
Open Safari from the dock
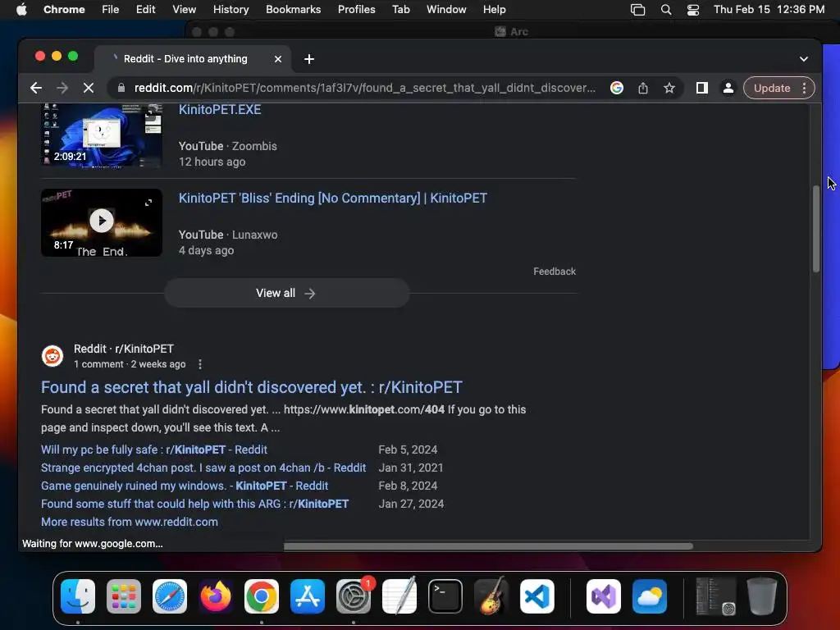(x=170, y=596)
